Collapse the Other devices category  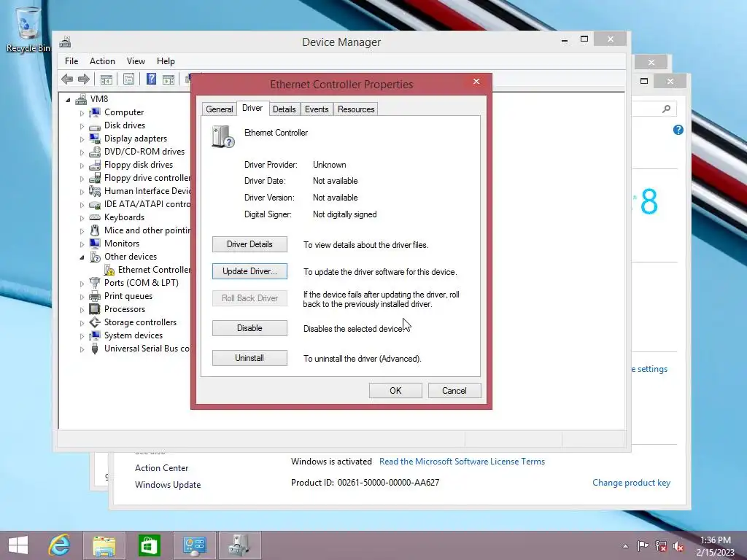coord(82,257)
